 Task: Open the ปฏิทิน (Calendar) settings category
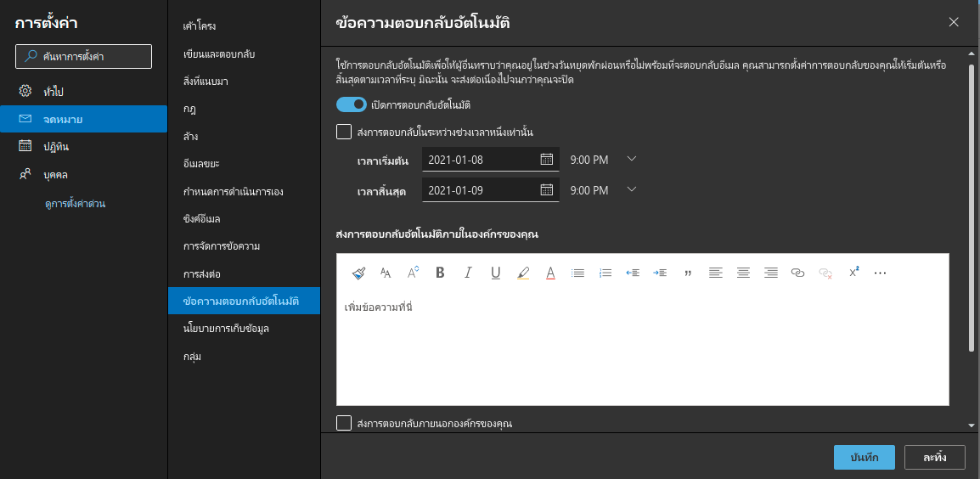coord(56,146)
